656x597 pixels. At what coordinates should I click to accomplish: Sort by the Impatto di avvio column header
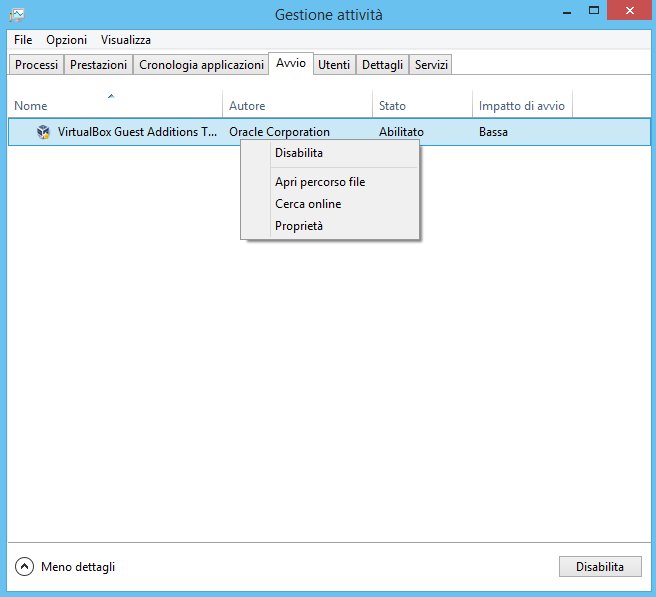point(523,103)
